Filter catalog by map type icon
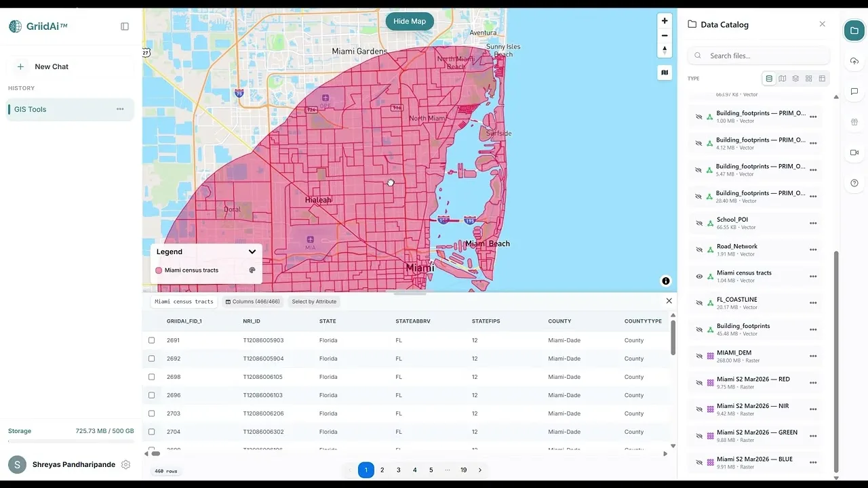The width and height of the screenshot is (868, 488). tap(783, 79)
